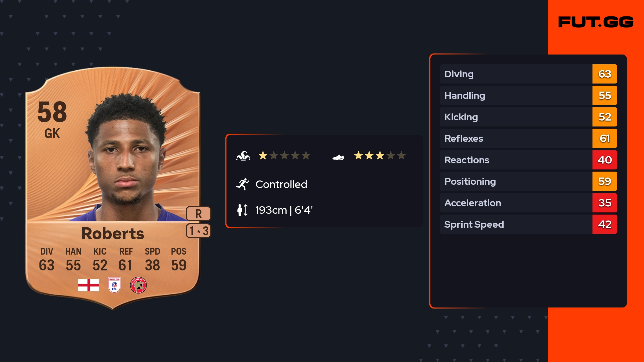Select the Positioning stat row

528,181
